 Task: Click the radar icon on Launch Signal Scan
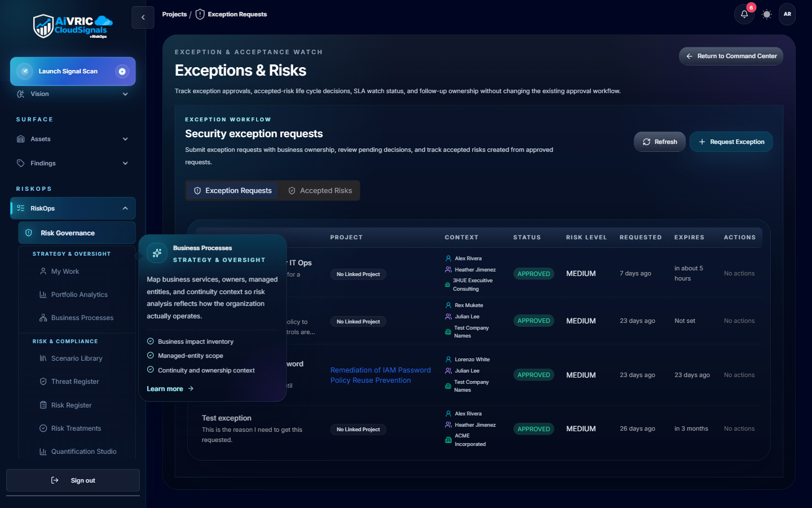(24, 71)
